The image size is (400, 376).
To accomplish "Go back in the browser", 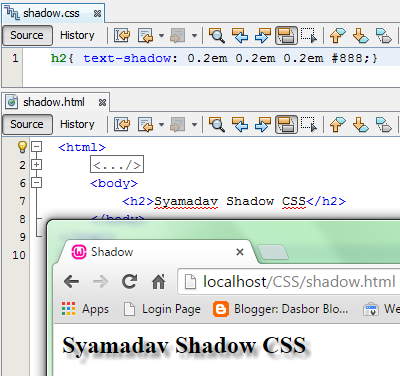I will click(x=71, y=282).
